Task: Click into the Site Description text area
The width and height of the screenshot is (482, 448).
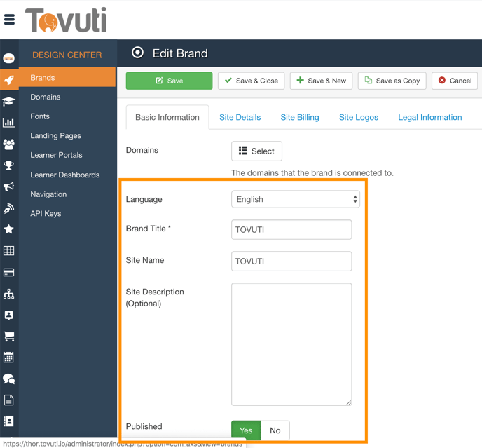Action: (291, 344)
